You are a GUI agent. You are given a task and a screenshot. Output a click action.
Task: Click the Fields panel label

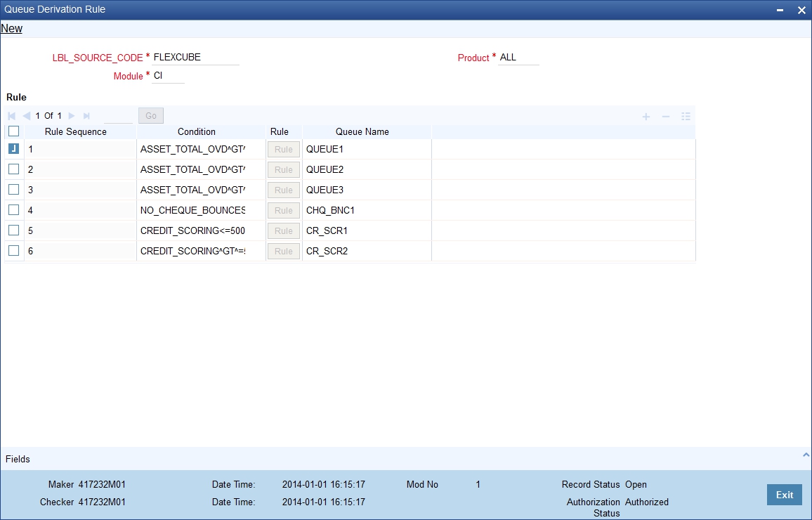coord(18,460)
